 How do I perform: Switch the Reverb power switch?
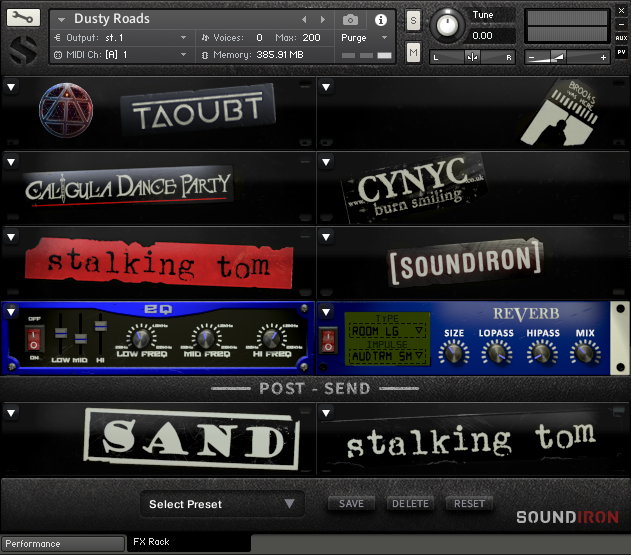pyautogui.click(x=327, y=341)
